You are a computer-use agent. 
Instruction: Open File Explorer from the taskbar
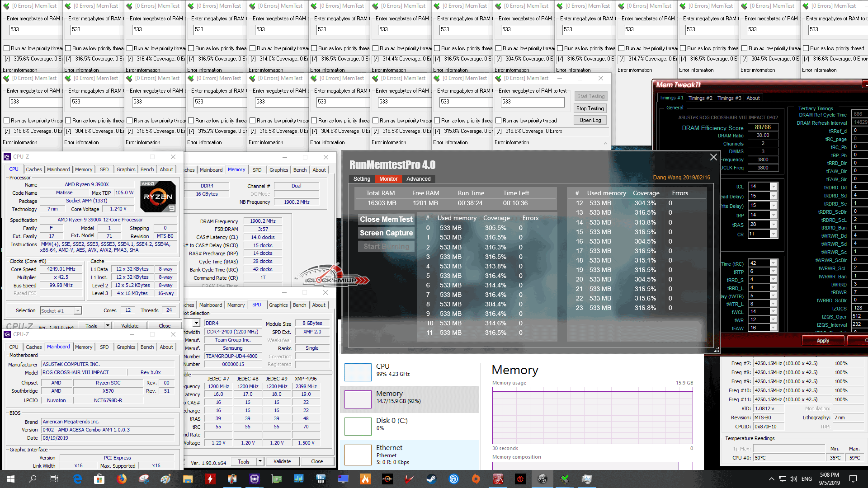(x=188, y=479)
